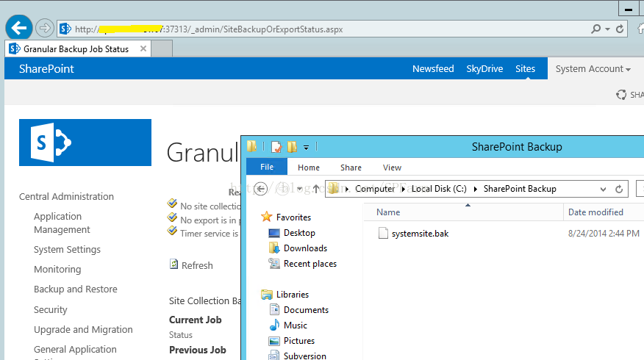Switch to the Share ribbon tab
The height and width of the screenshot is (360, 644).
pos(351,168)
